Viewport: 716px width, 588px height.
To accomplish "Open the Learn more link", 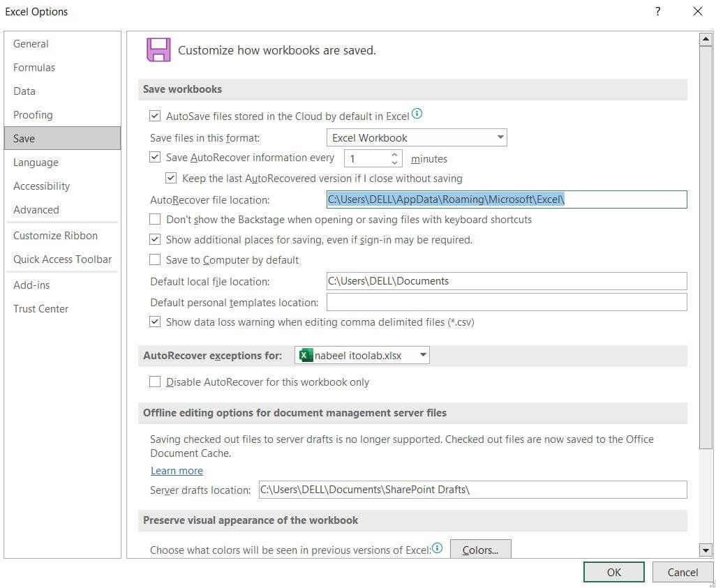I will 177,470.
